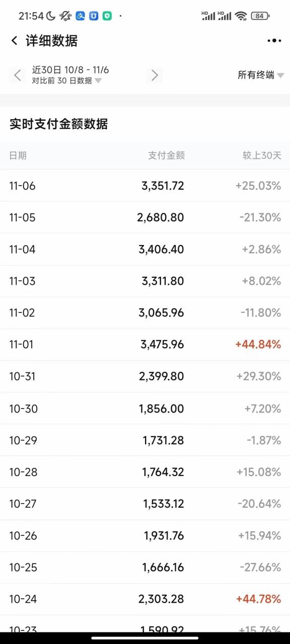Tap the Wi-Fi icon in status bar

coord(241,16)
